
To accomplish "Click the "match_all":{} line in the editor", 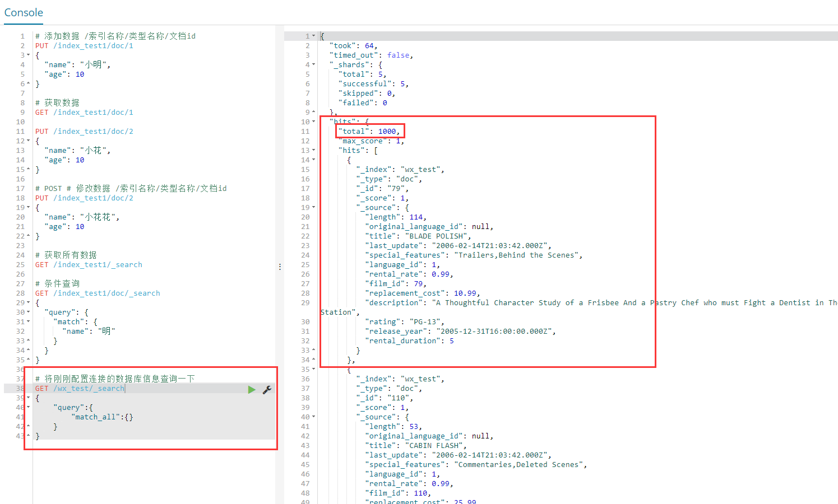I will point(103,417).
